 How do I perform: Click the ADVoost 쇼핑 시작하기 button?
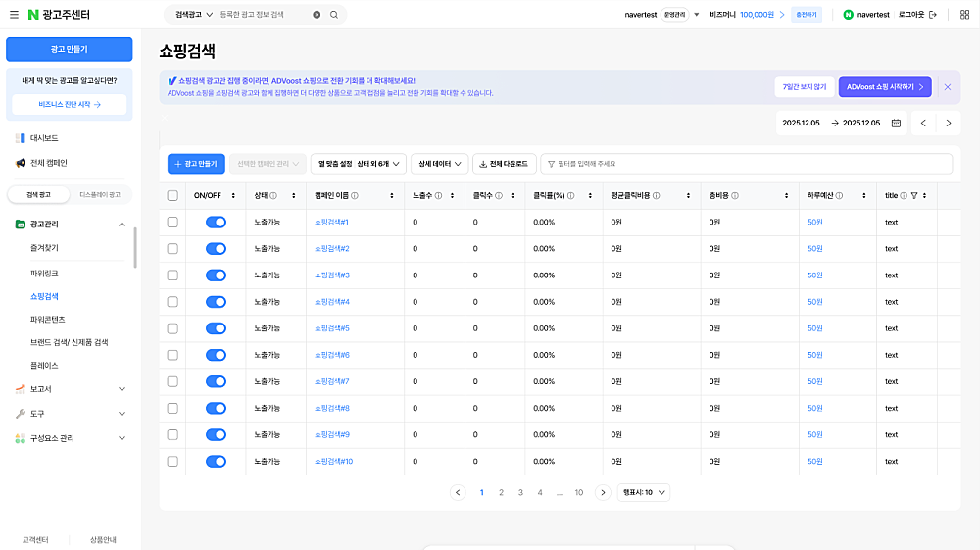coord(885,87)
